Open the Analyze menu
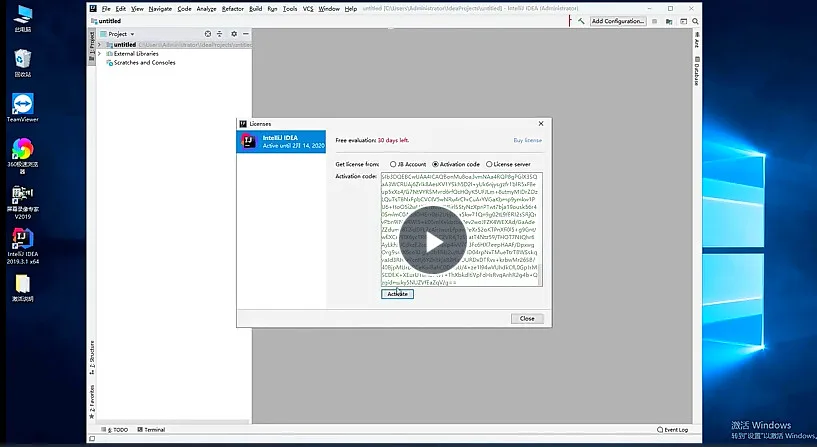The height and width of the screenshot is (447, 817). [206, 9]
